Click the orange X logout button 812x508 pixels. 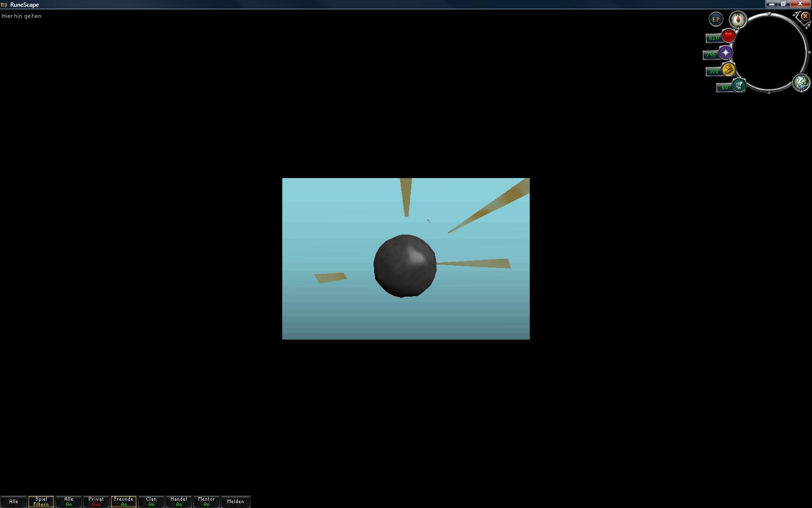point(805,16)
